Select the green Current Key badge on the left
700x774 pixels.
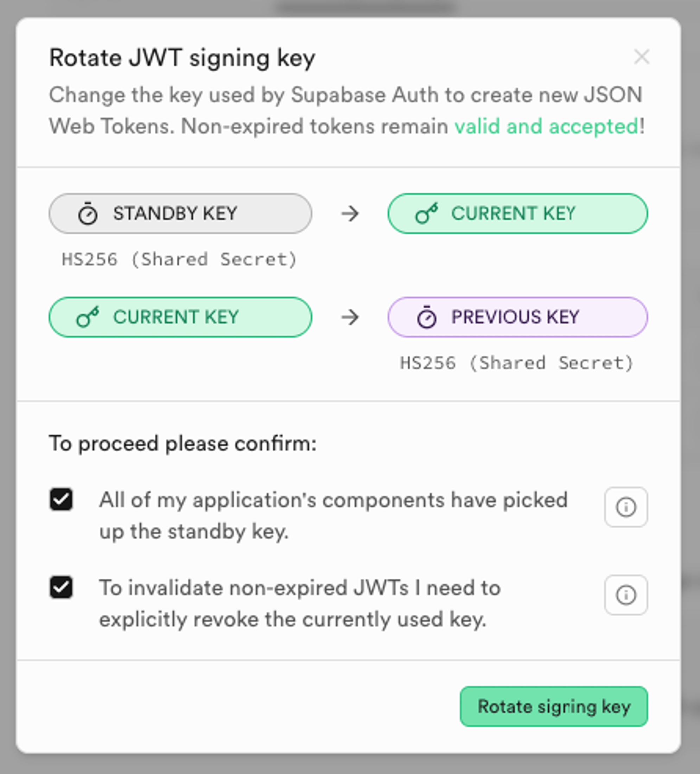tap(180, 317)
